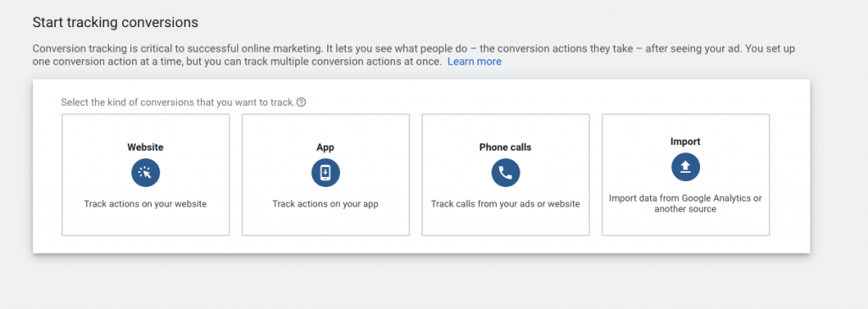
Task: Open the help question mark icon
Action: coord(301,102)
